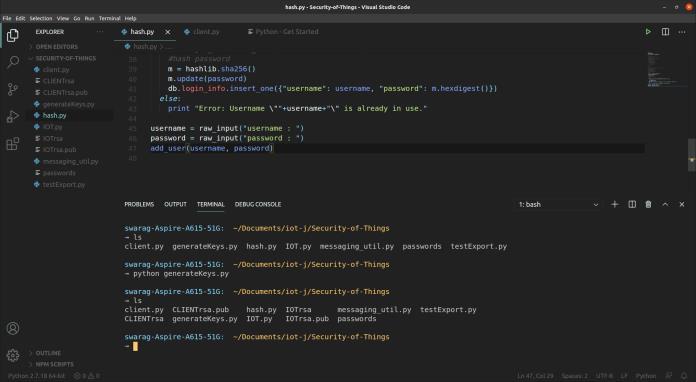Close the hash.py editor tab
696x382 pixels.
click(x=168, y=32)
